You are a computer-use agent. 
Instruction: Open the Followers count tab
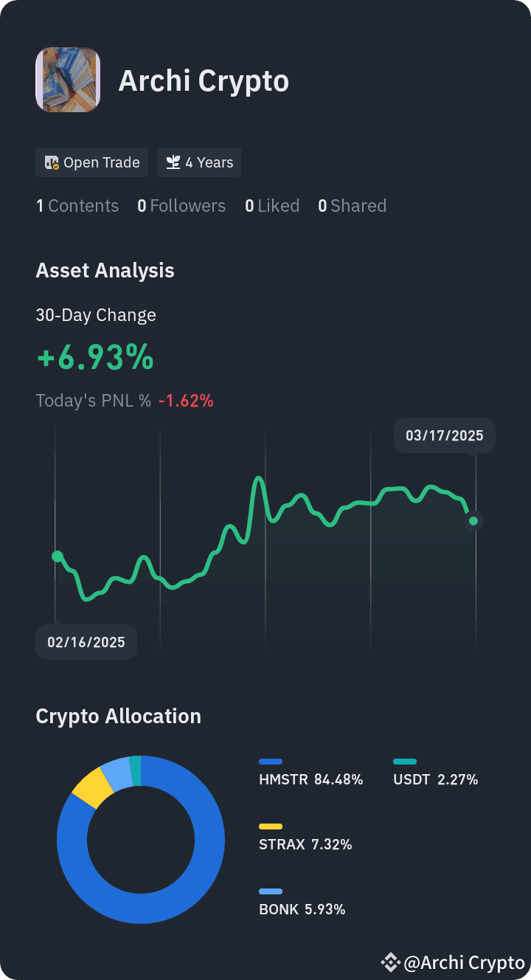181,206
